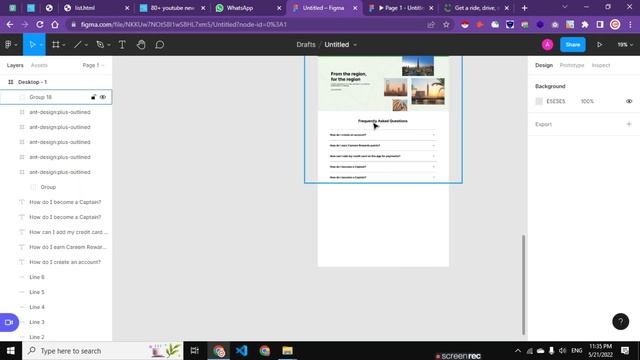Select the 'How can I add my credit card' layer
640x360 pixels.
[56, 232]
